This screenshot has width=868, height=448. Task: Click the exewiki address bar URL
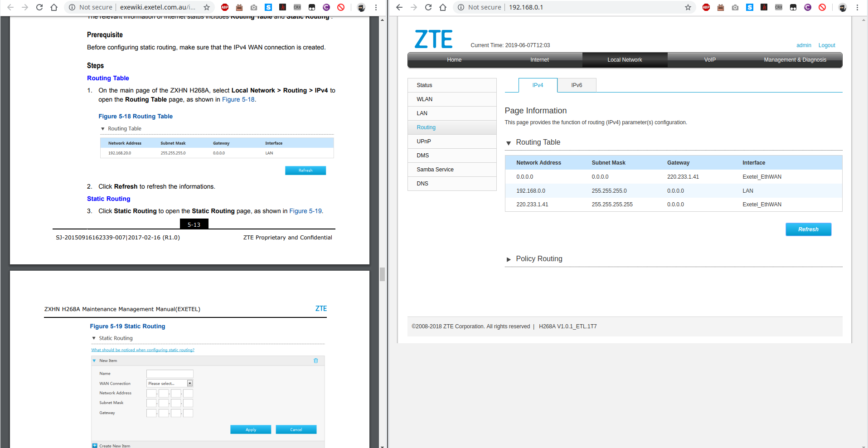(x=158, y=7)
